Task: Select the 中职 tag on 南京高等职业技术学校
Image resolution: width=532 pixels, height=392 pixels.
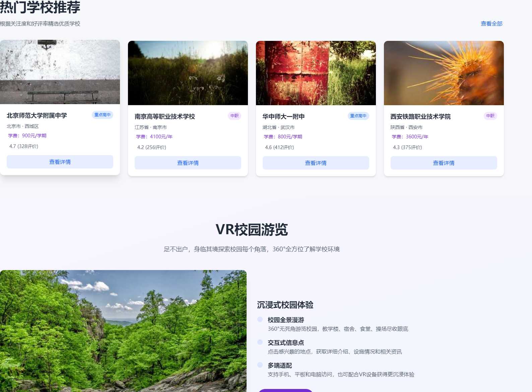Action: click(x=235, y=116)
